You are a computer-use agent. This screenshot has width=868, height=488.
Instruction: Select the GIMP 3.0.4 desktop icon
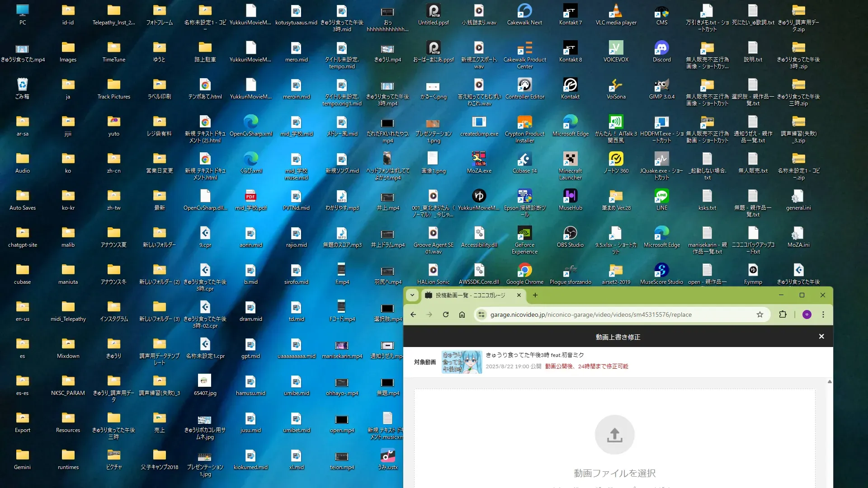[661, 85]
